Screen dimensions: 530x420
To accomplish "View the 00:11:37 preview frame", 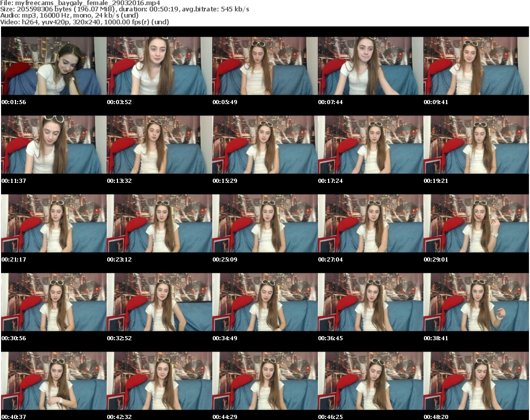I will pyautogui.click(x=54, y=144).
